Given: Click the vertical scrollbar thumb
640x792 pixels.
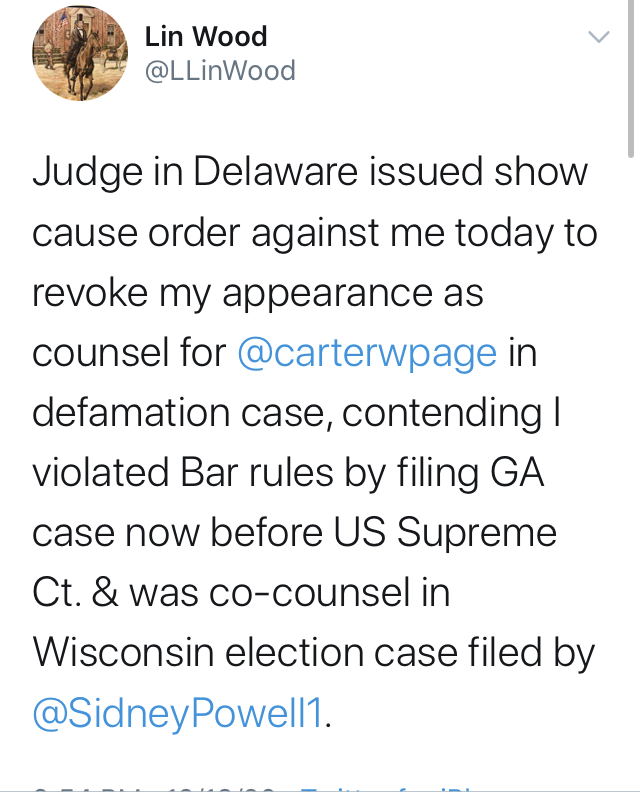Looking at the screenshot, I should [x=630, y=78].
